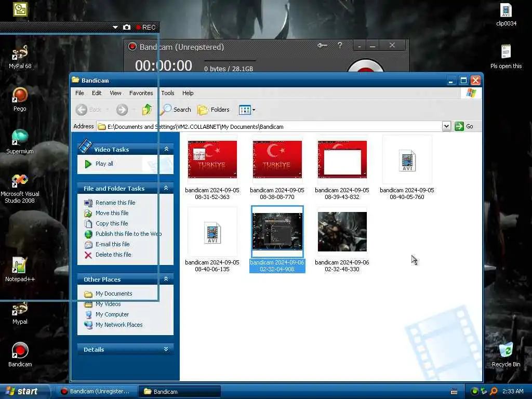The image size is (532, 399).
Task: Click the Up folder toolbar icon
Action: click(x=147, y=110)
